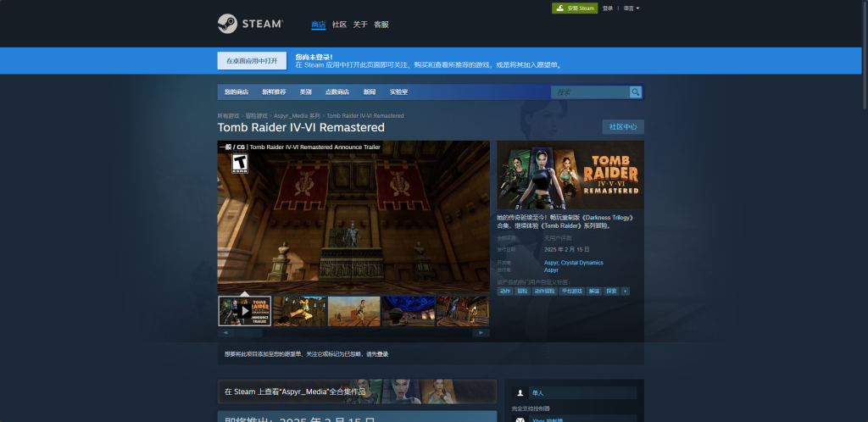Click the right arrow of thumbnail strip
Screen dimensions: 868x422
click(481, 333)
